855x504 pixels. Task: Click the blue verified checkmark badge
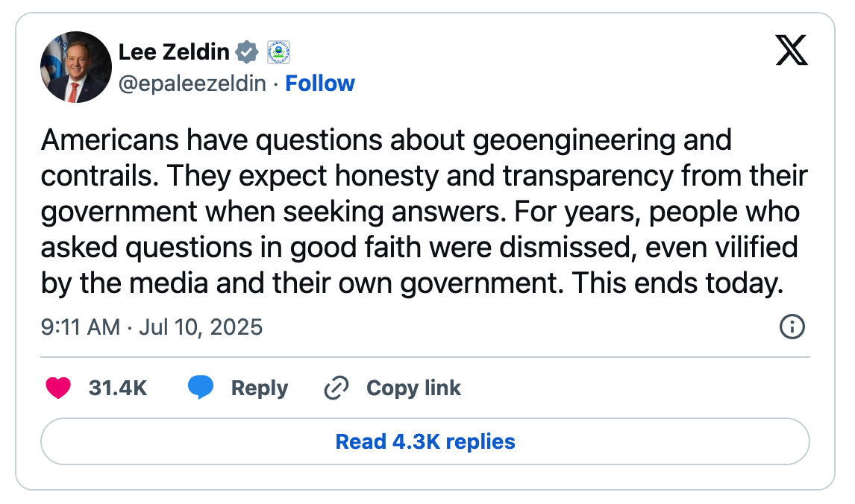click(x=248, y=51)
